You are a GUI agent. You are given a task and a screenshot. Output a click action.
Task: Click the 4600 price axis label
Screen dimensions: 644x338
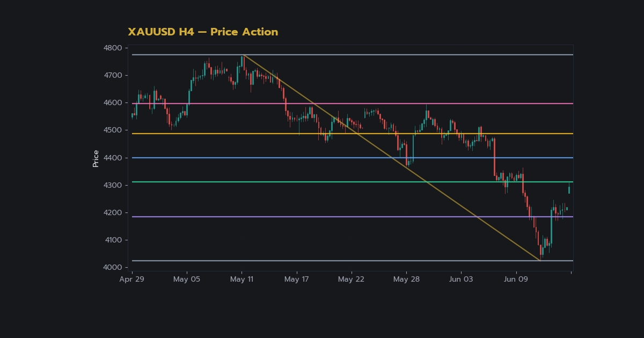pyautogui.click(x=113, y=102)
